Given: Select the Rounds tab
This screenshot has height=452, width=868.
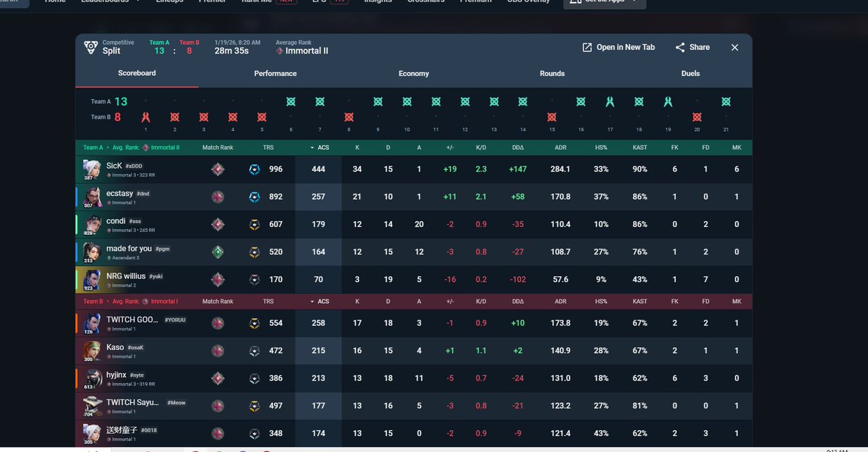Looking at the screenshot, I should point(552,74).
